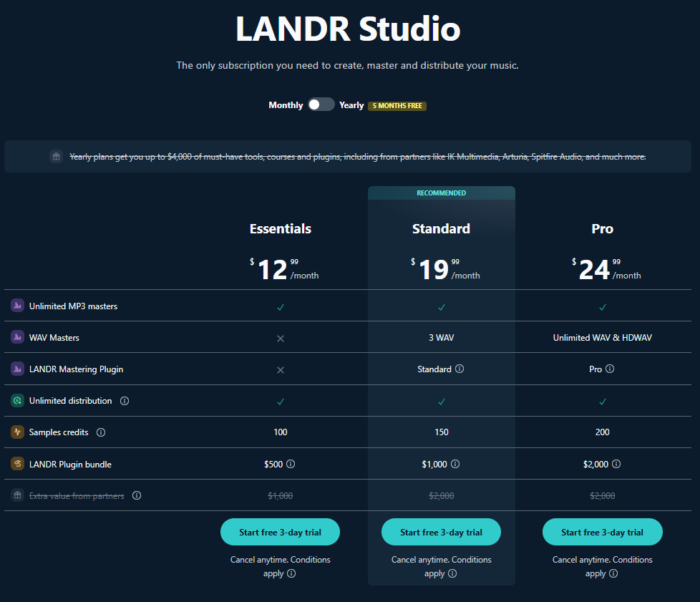Click the X mark for Essentials WAV Masters
Screen dimensions: 700x602
pos(281,339)
